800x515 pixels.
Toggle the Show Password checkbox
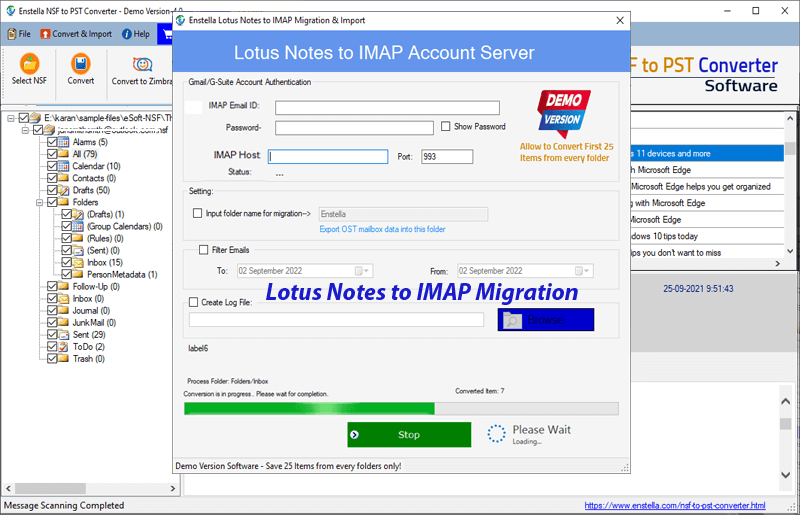click(x=445, y=126)
